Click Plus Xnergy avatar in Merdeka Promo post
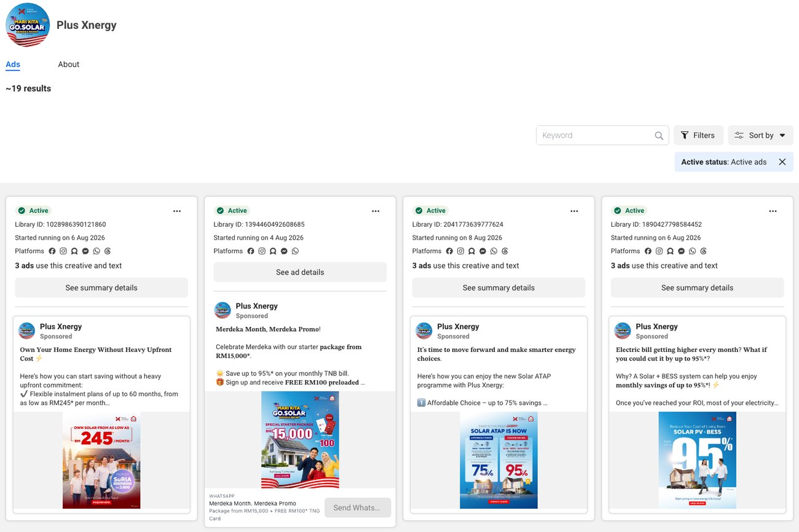Screen dimensions: 799x532 coord(222,310)
